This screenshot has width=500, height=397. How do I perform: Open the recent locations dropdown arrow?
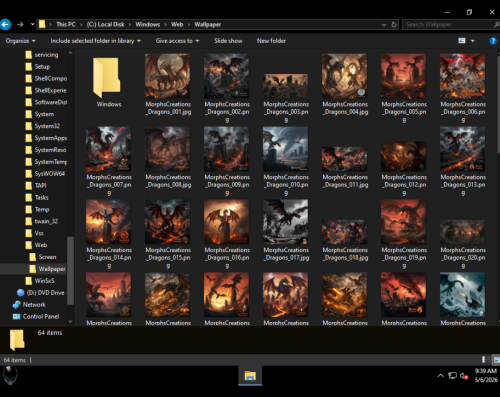32,24
